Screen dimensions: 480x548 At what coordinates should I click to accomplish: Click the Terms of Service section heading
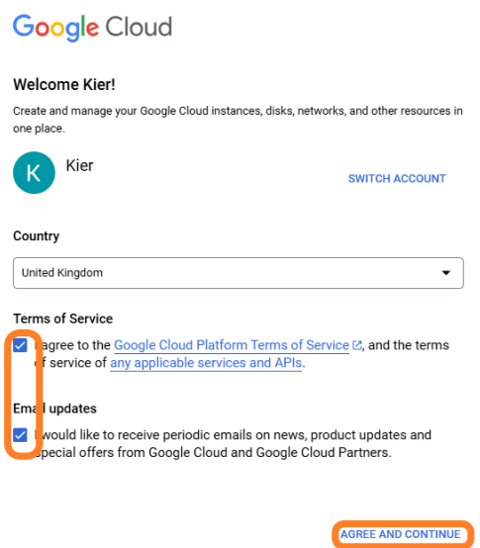[63, 319]
